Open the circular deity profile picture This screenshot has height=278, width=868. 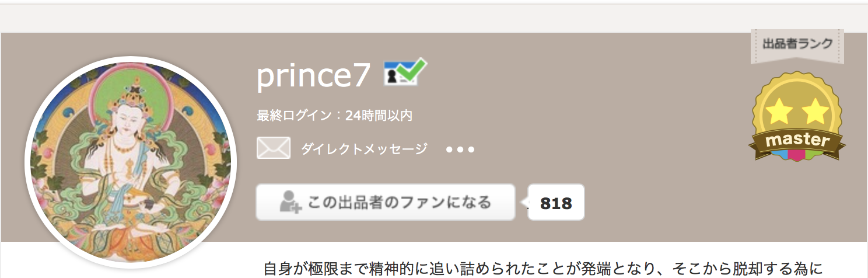131,162
